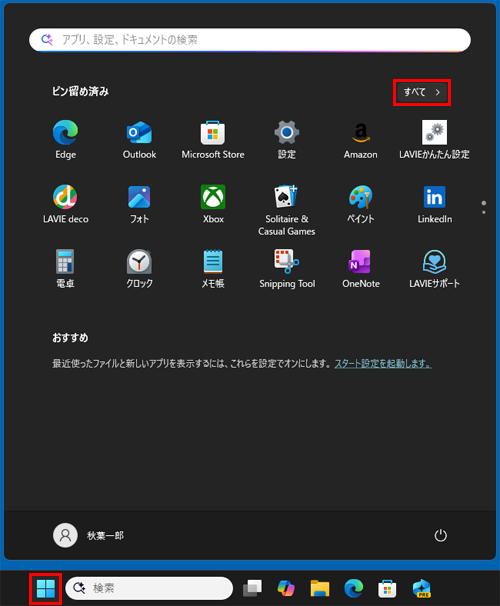The height and width of the screenshot is (606, 500).
Task: Launch the クロック clock app
Action: 139,269
